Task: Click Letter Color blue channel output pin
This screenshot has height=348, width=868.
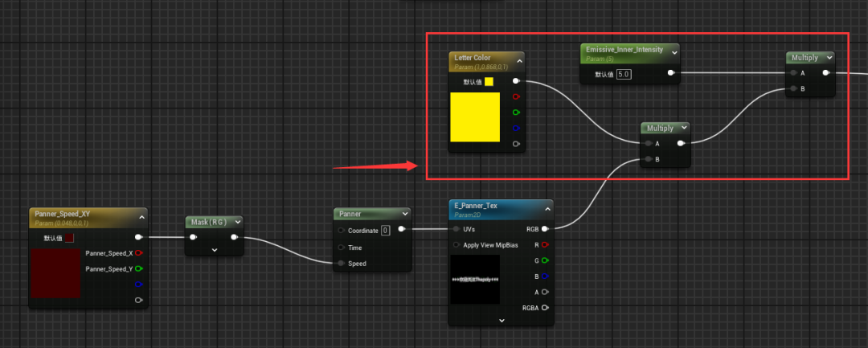Action: (517, 128)
